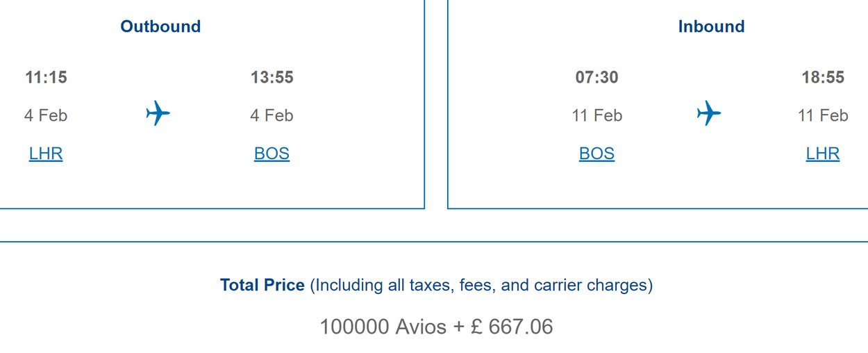Click the airplane icon in Inbound panel
This screenshot has width=868, height=353.
coord(709,113)
